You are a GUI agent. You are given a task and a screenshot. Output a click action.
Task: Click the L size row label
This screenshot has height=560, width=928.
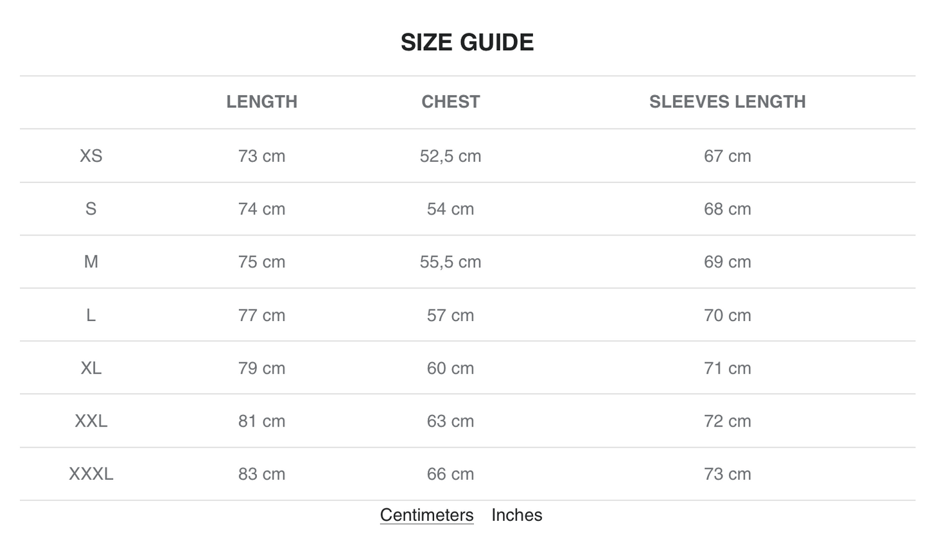click(91, 315)
